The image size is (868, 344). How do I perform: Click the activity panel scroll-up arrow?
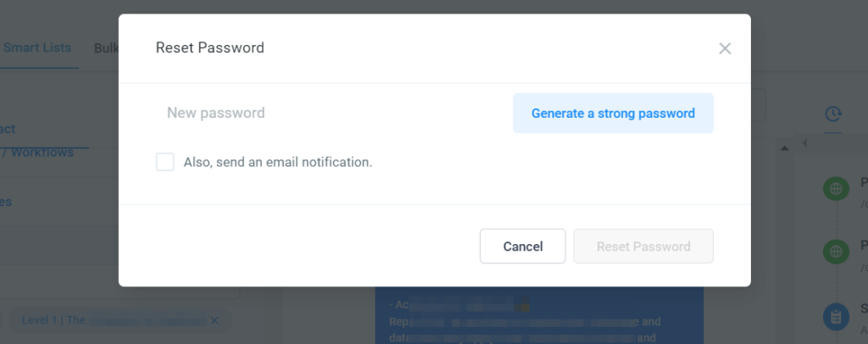[783, 149]
